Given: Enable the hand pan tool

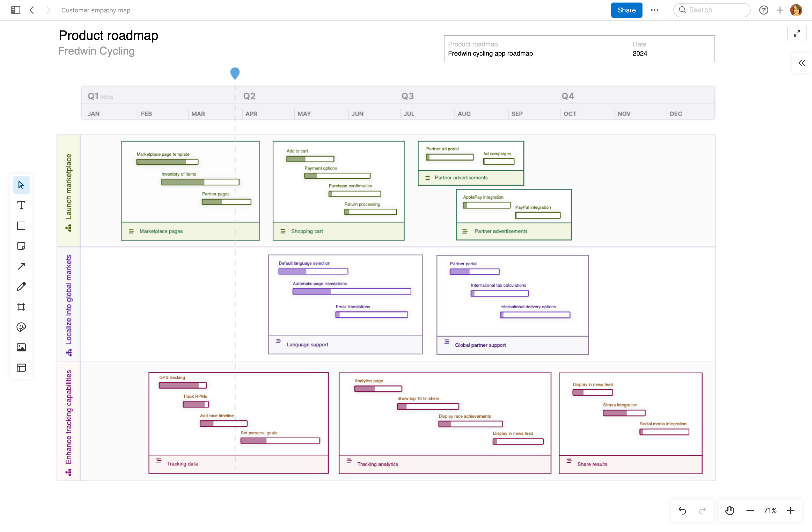Looking at the screenshot, I should click(730, 510).
